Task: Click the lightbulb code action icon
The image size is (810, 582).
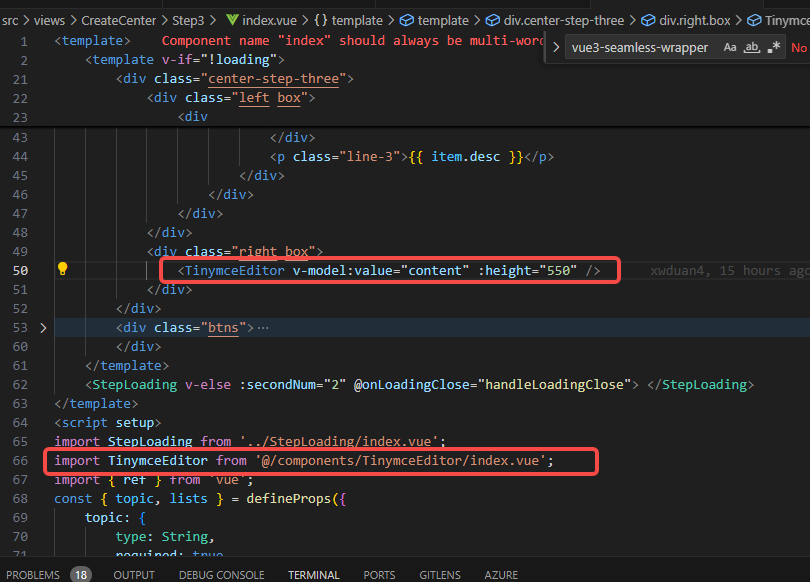Action: (63, 269)
